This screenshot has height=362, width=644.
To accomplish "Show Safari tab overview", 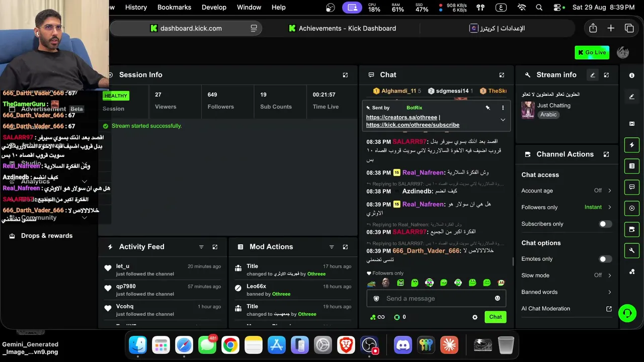I will click(x=629, y=28).
